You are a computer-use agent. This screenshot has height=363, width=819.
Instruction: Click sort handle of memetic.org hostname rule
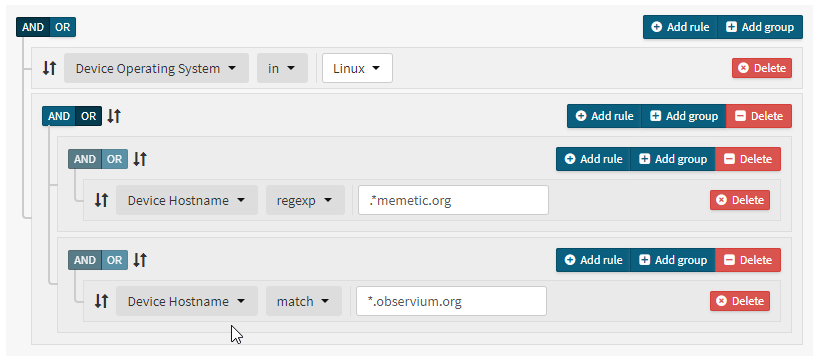(x=101, y=200)
